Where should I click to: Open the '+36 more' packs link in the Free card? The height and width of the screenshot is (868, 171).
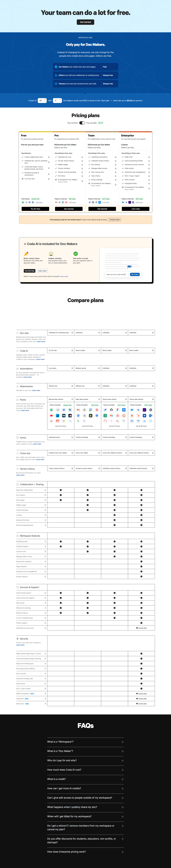pos(39,203)
